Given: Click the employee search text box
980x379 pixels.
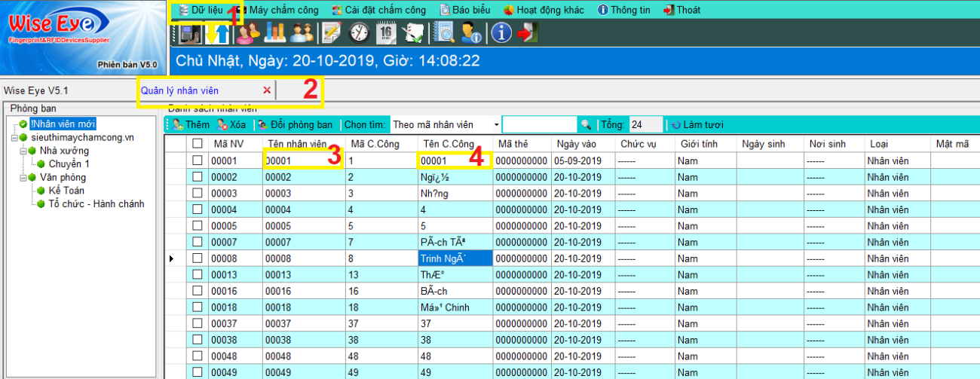Looking at the screenshot, I should point(540,124).
